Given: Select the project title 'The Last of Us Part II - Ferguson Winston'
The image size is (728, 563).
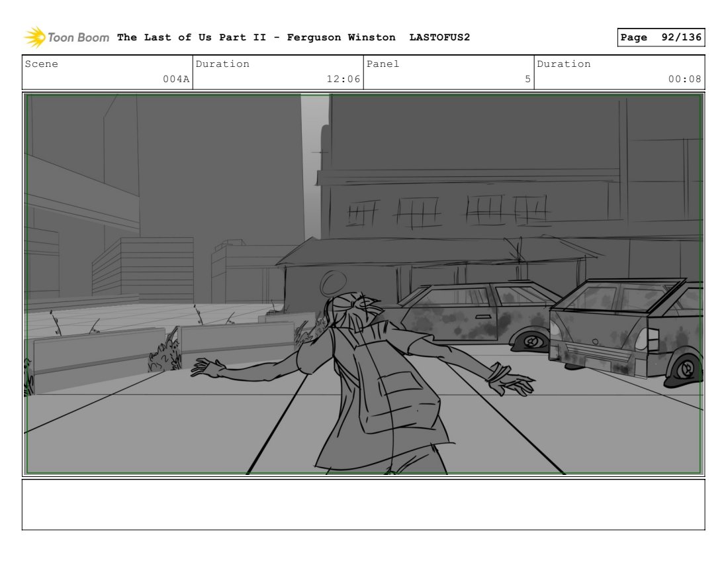Looking at the screenshot, I should (256, 37).
